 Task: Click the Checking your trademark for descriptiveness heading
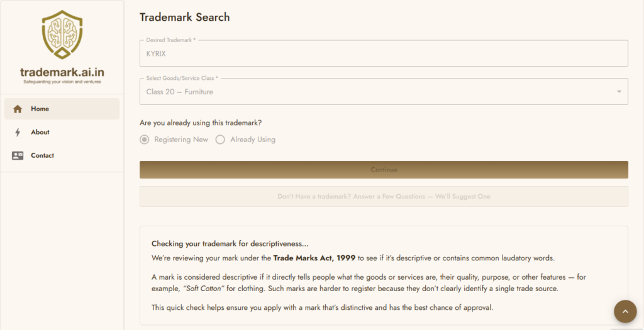pyautogui.click(x=230, y=244)
